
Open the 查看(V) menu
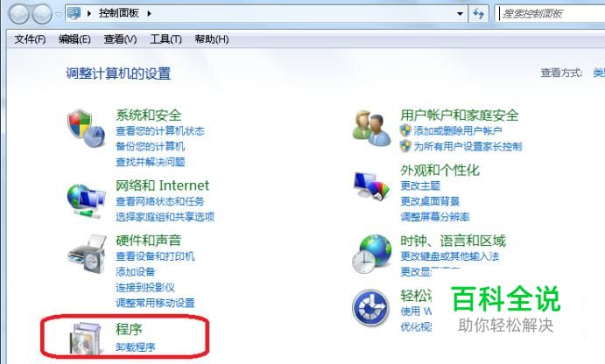(120, 39)
